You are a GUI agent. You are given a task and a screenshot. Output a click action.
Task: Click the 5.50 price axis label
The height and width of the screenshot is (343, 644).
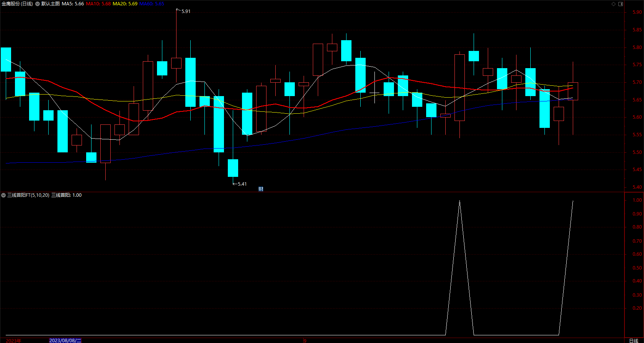coord(637,152)
